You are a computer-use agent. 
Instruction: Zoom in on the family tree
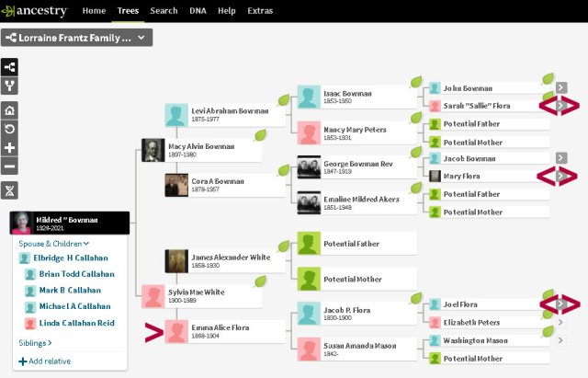point(9,148)
